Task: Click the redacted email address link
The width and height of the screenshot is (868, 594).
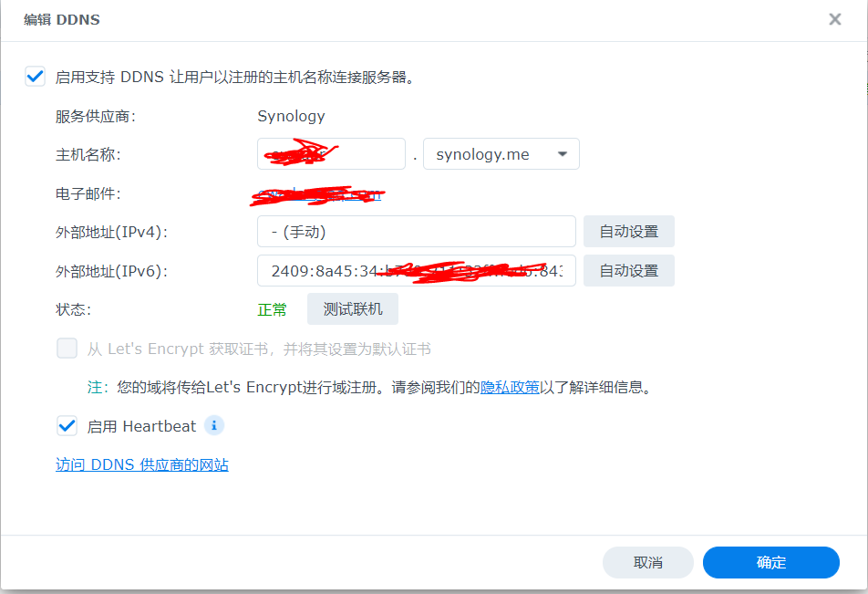Action: pyautogui.click(x=319, y=194)
